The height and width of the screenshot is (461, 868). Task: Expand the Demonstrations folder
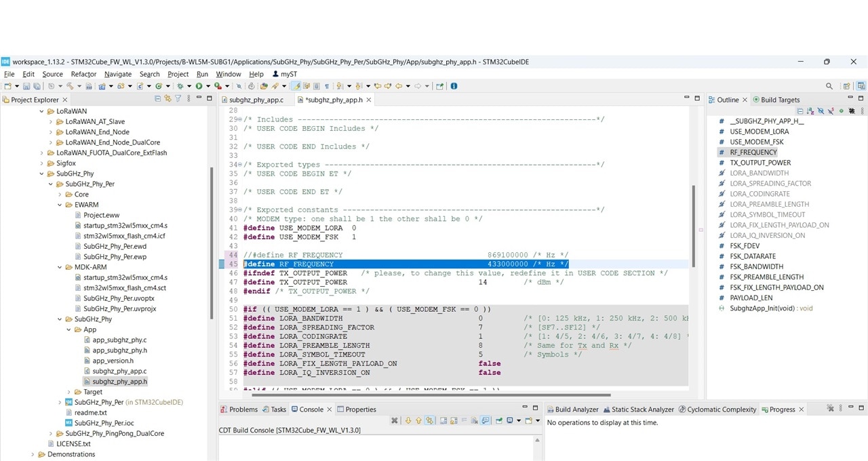tap(32, 454)
